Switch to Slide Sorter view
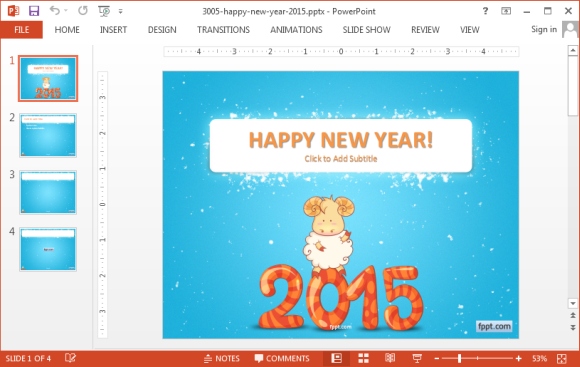 [364, 358]
